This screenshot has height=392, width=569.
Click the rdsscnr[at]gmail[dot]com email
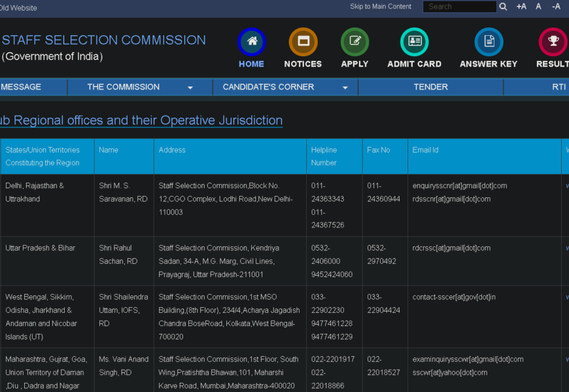click(451, 199)
